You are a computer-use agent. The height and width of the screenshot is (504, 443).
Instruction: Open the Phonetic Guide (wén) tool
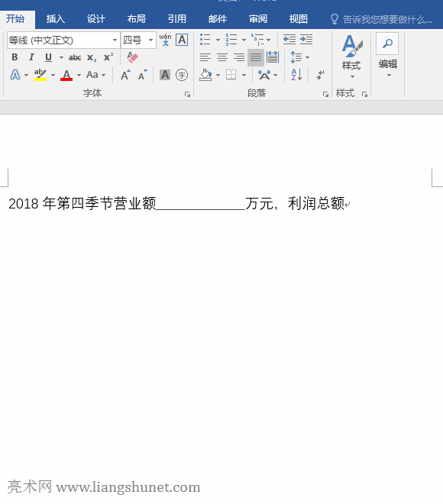coord(165,40)
